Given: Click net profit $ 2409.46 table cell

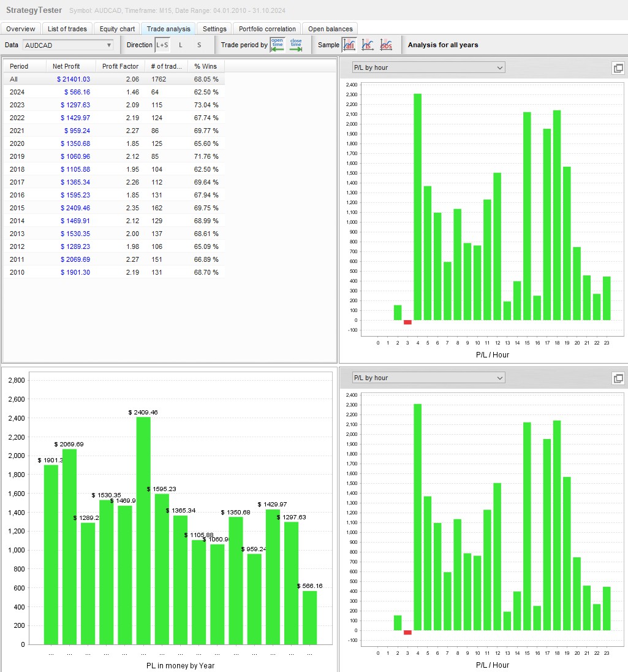Looking at the screenshot, I should click(75, 208).
